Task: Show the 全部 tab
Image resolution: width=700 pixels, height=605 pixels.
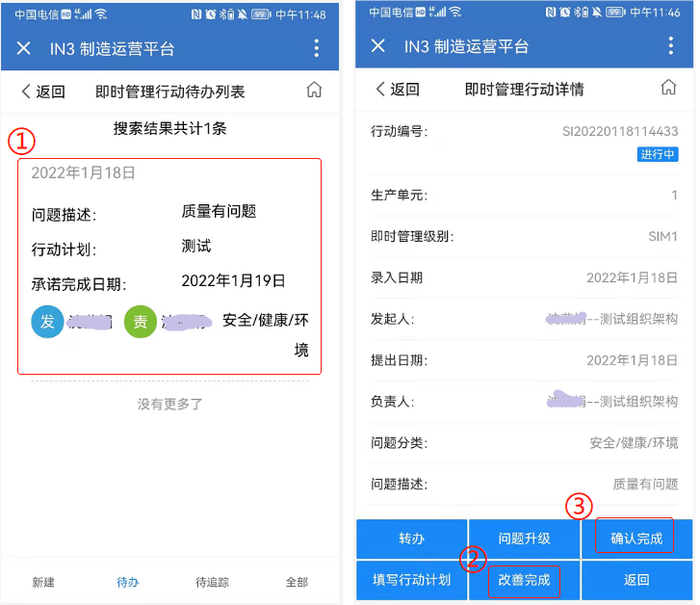Action: click(297, 582)
